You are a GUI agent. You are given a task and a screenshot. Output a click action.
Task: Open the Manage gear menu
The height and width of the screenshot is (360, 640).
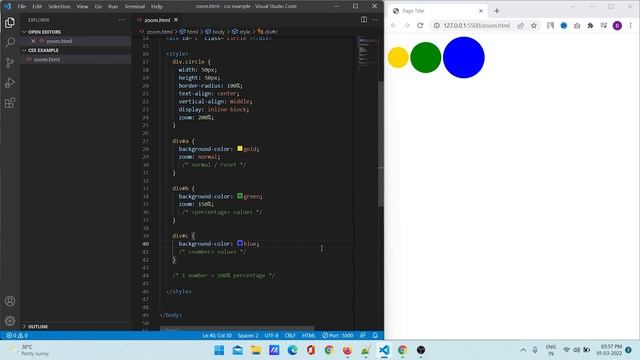(x=10, y=321)
